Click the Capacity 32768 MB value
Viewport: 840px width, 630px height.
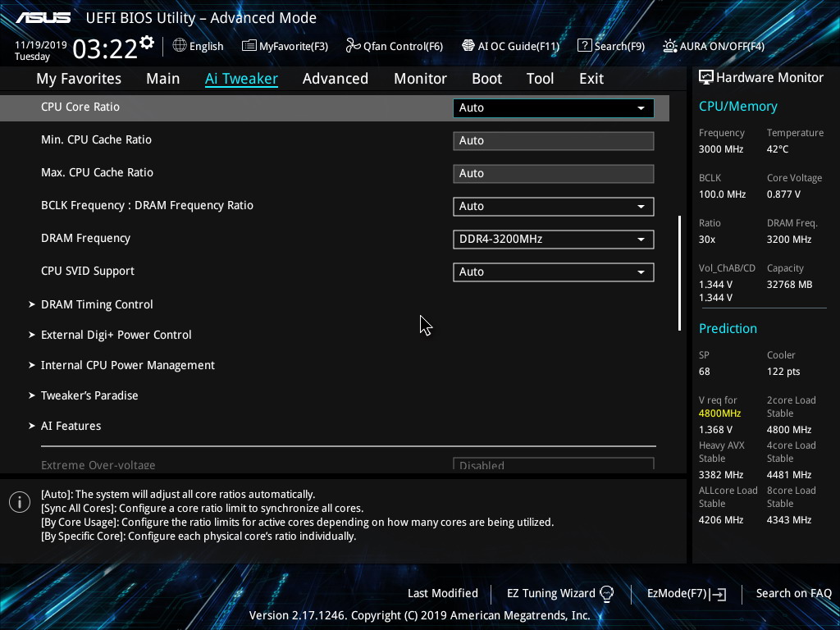pyautogui.click(x=789, y=285)
